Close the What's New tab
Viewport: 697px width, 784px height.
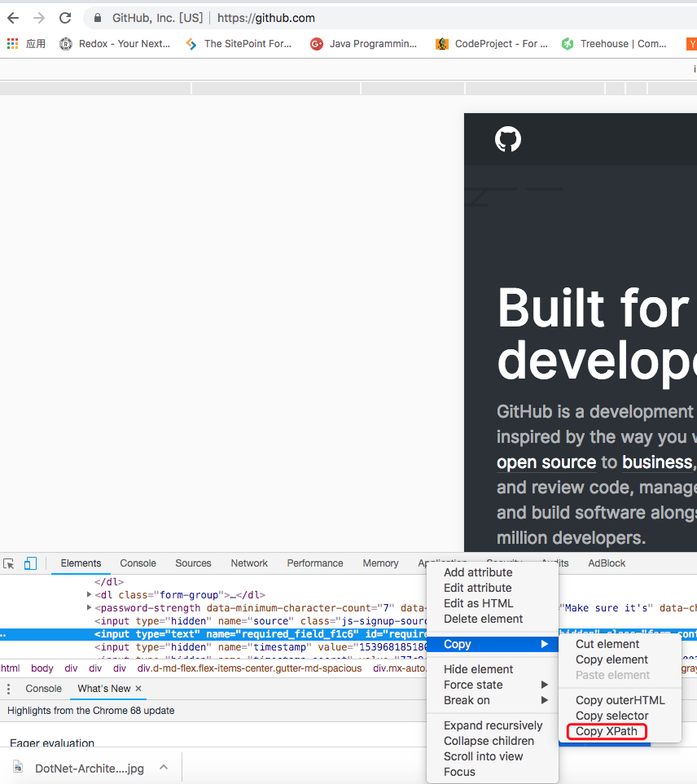[138, 689]
